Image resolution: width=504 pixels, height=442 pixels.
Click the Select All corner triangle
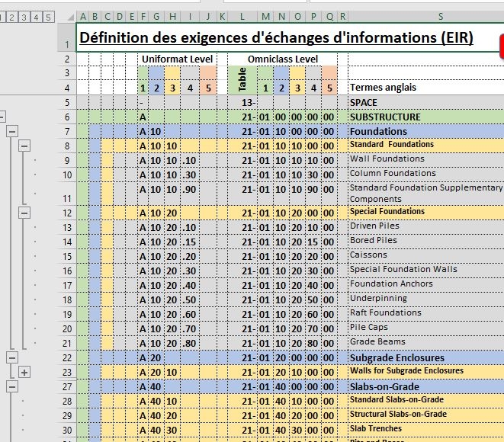click(x=71, y=18)
